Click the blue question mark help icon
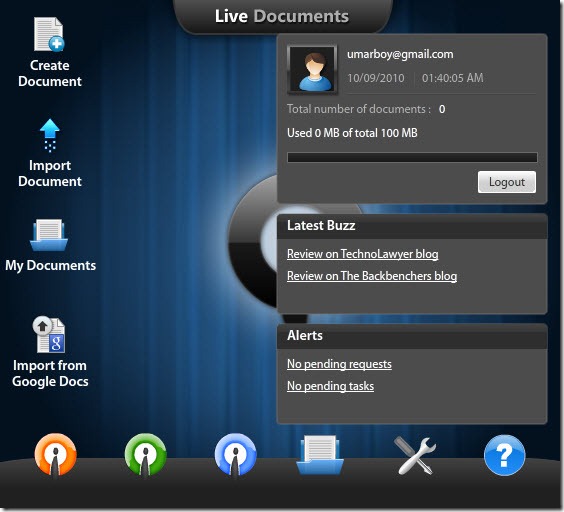Viewport: 564px width, 512px height. point(504,455)
